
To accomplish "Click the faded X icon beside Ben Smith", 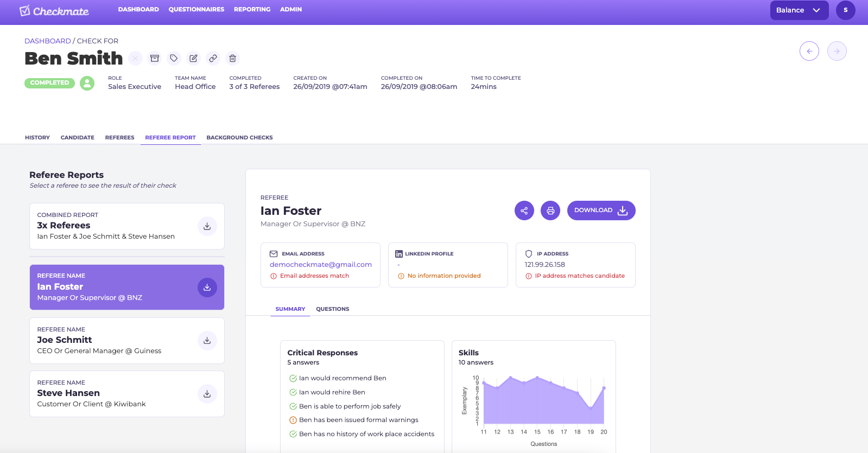I will (x=136, y=58).
